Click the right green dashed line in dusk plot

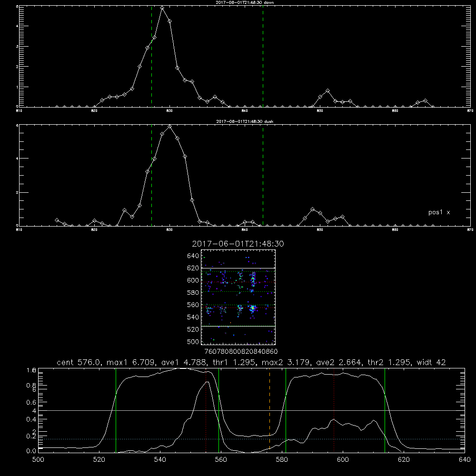click(x=263, y=175)
